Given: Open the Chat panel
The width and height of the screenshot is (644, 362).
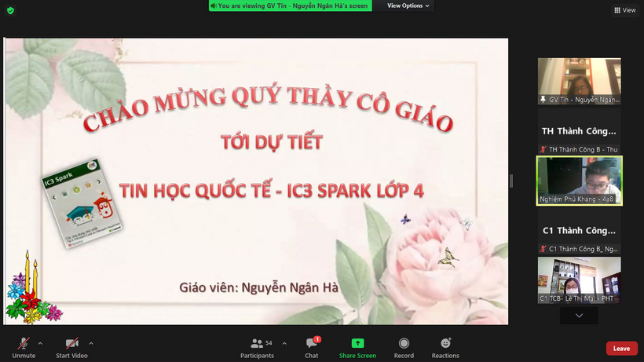Looking at the screenshot, I should pyautogui.click(x=312, y=348).
